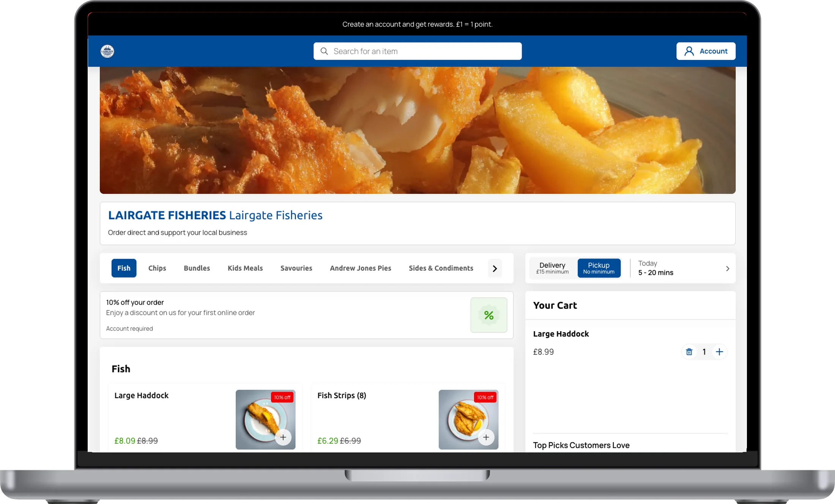Click the £8.99 cart price
Screen dimensions: 835x504
544,352
